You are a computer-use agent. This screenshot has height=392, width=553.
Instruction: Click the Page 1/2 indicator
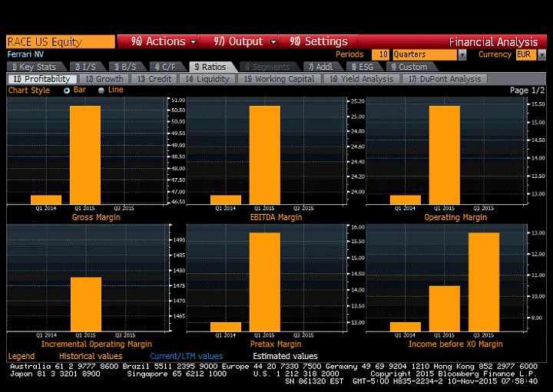[527, 91]
